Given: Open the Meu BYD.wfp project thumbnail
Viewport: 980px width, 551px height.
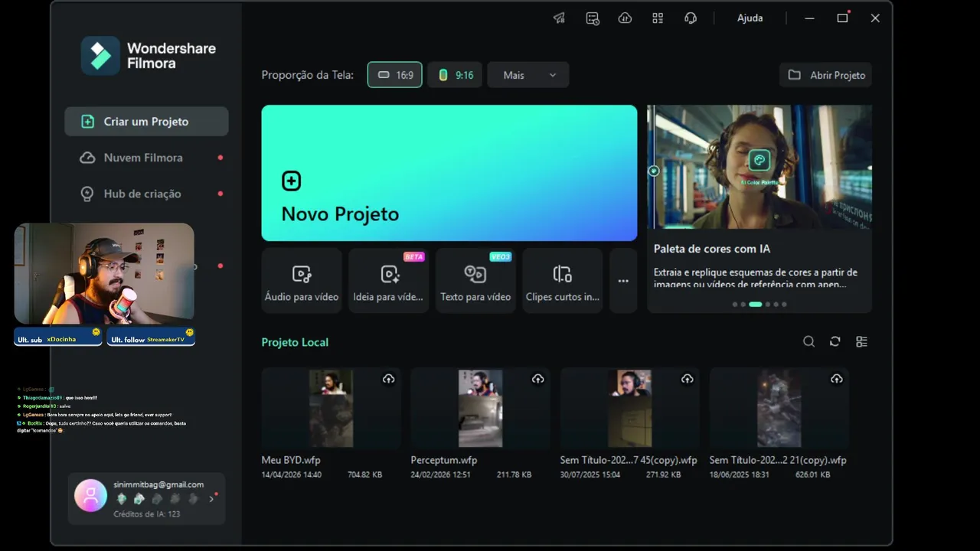Looking at the screenshot, I should point(331,408).
